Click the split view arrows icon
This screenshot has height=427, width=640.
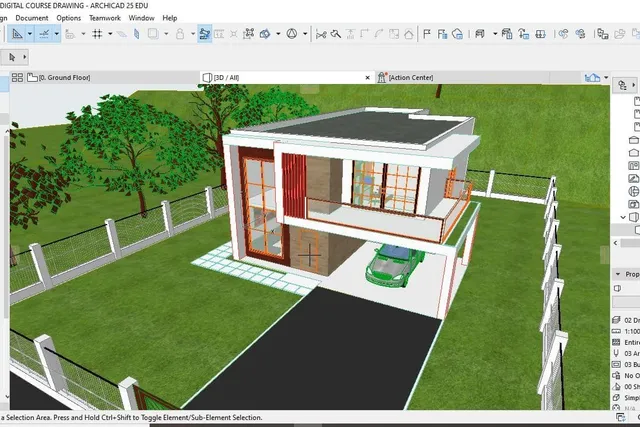[x=540, y=34]
